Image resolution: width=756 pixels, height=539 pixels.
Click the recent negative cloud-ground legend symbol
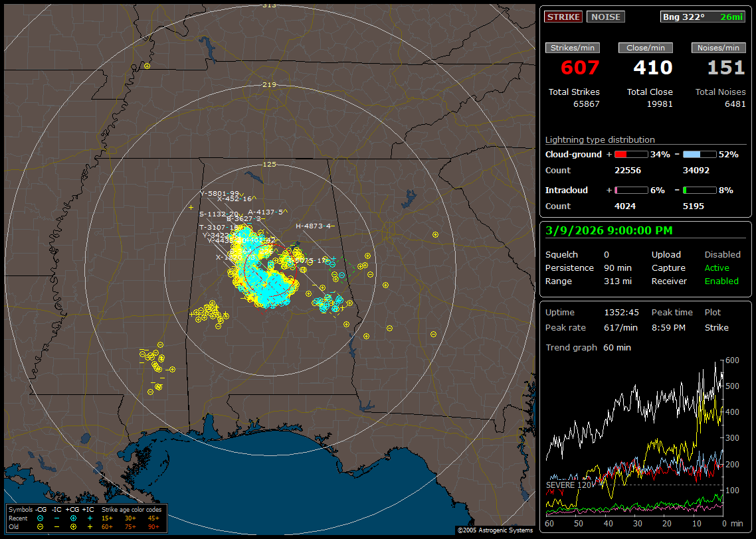[x=41, y=518]
